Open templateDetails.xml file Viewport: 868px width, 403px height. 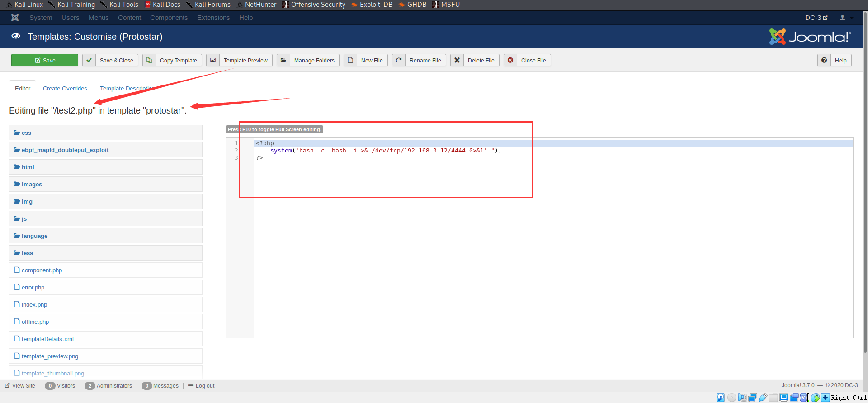105,339
